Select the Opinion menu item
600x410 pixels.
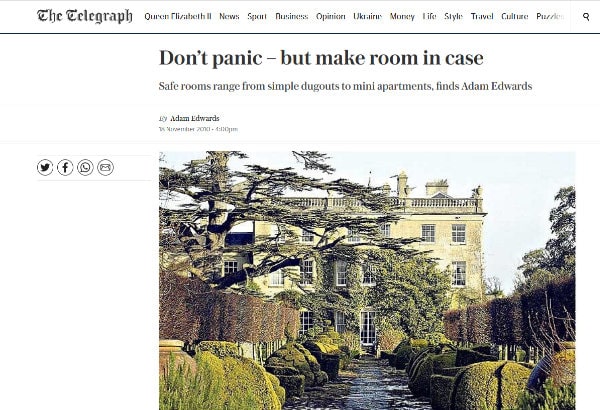(331, 16)
